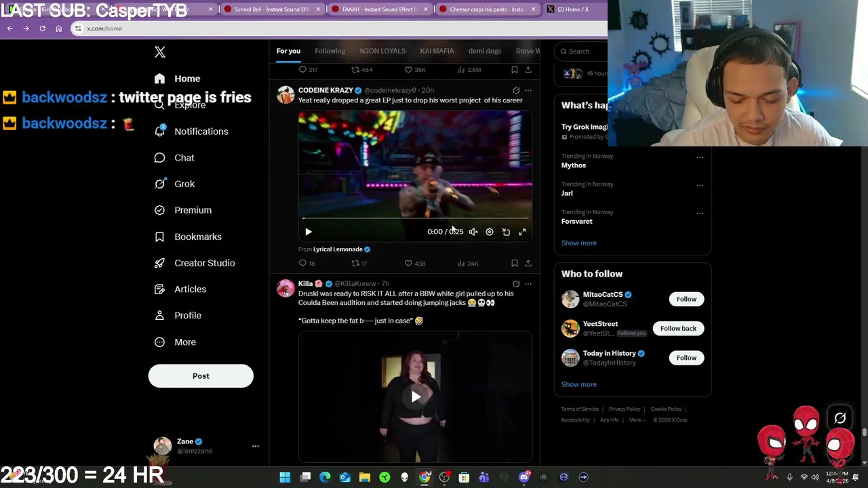
Task: Open more options on Killa post
Action: click(528, 284)
